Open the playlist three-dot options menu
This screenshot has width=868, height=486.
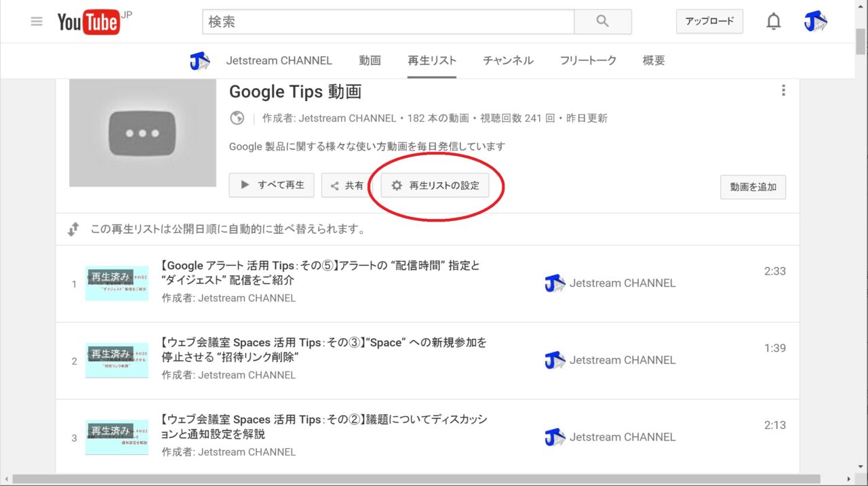[x=783, y=91]
